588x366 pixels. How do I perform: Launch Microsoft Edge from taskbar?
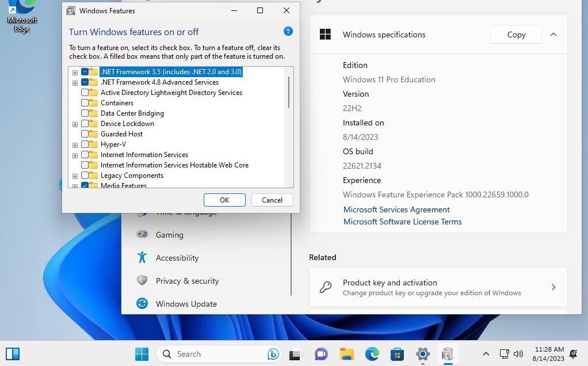[372, 354]
